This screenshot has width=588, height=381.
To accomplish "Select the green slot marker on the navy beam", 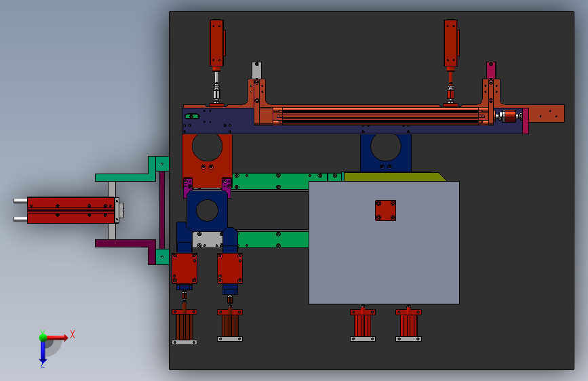I will (x=192, y=116).
